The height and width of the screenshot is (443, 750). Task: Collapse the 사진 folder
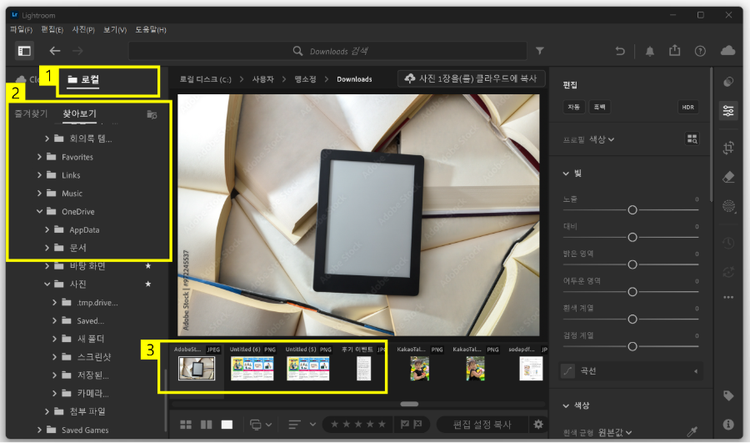(x=47, y=284)
